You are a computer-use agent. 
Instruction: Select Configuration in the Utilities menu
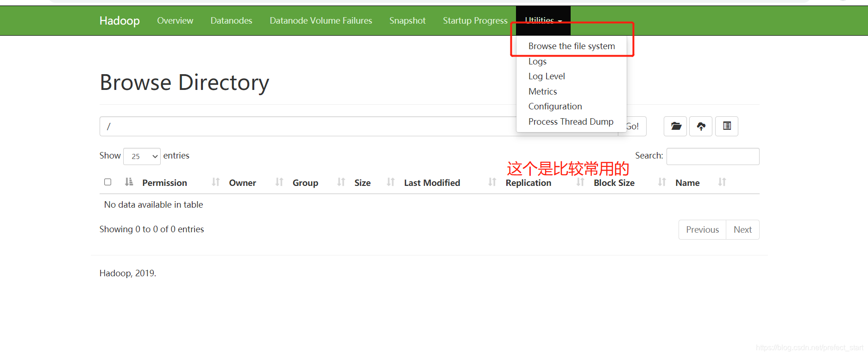[x=555, y=106]
